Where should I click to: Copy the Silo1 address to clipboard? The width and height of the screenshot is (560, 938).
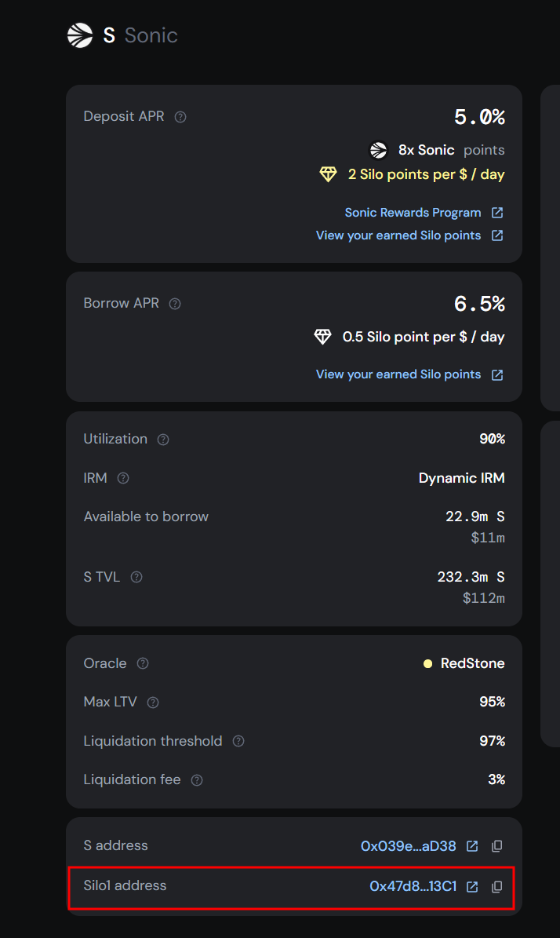tap(496, 887)
